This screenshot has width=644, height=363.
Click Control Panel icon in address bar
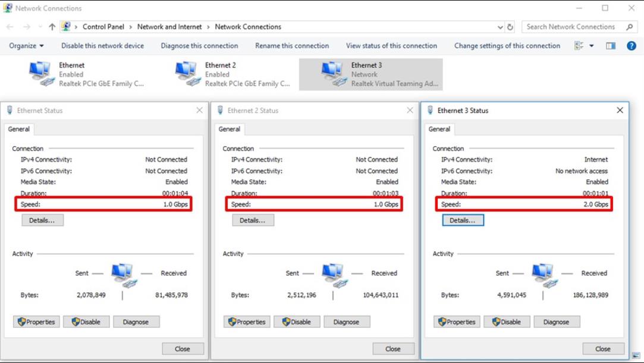66,26
